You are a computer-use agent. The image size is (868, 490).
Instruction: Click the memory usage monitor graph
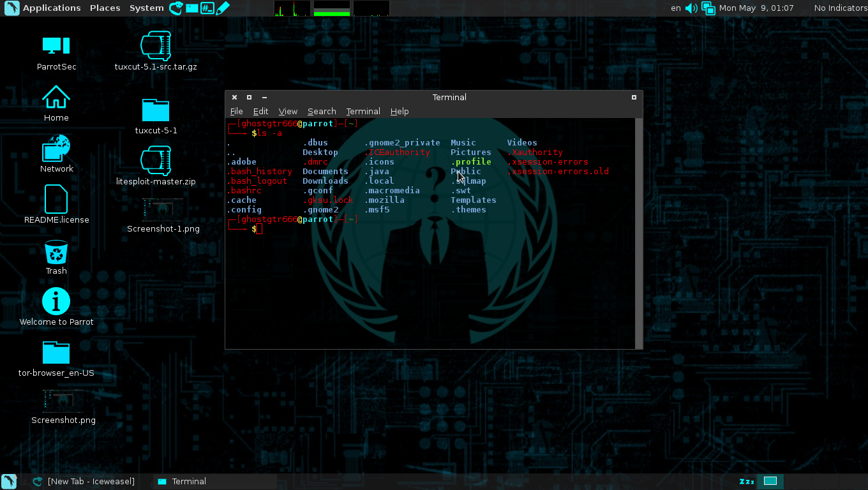pyautogui.click(x=332, y=8)
